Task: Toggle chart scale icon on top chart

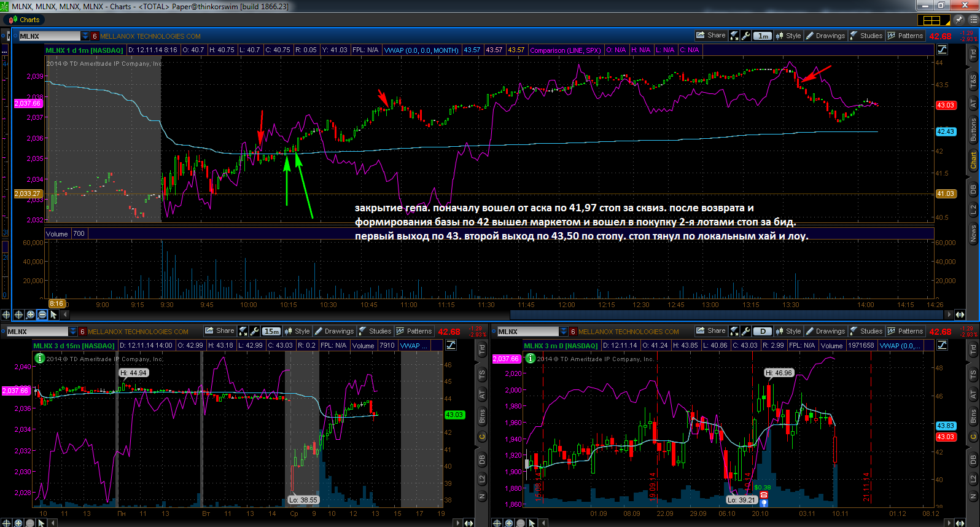Action: [x=942, y=50]
